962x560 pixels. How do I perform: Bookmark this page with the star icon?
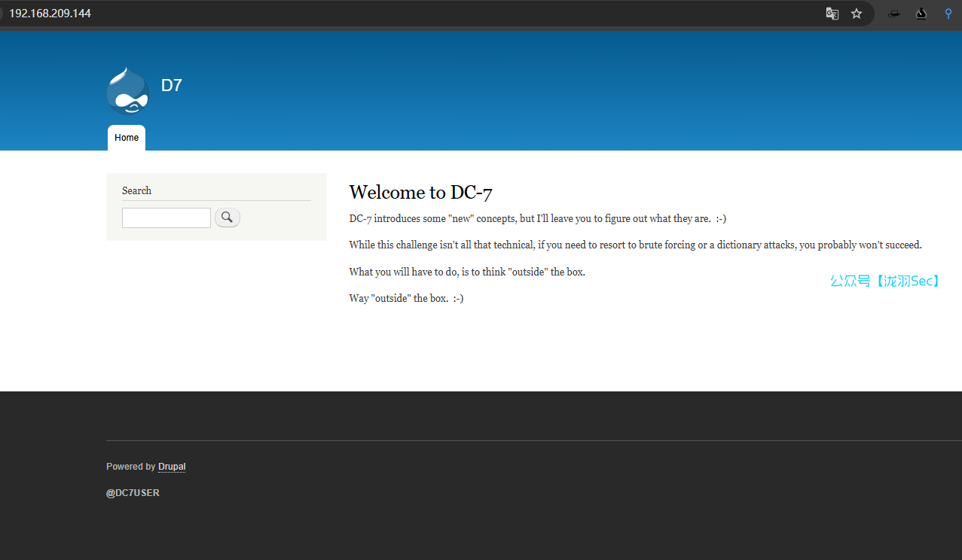(x=857, y=14)
